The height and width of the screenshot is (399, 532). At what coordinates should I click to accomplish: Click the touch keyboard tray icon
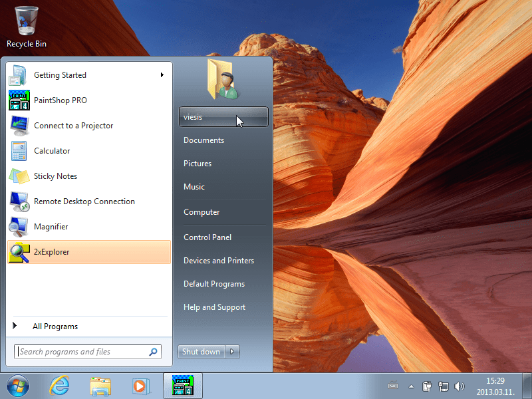[393, 386]
